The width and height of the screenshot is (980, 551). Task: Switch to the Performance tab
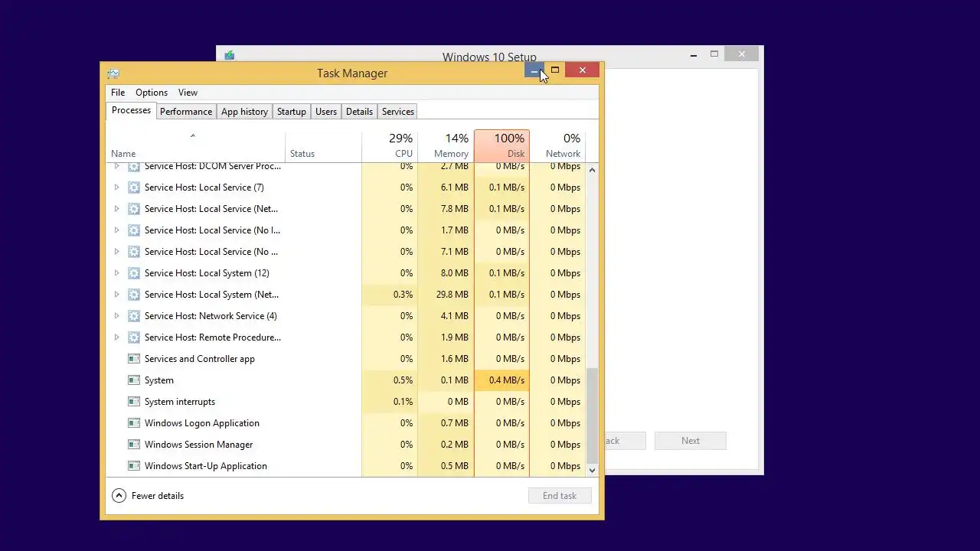pyautogui.click(x=186, y=112)
